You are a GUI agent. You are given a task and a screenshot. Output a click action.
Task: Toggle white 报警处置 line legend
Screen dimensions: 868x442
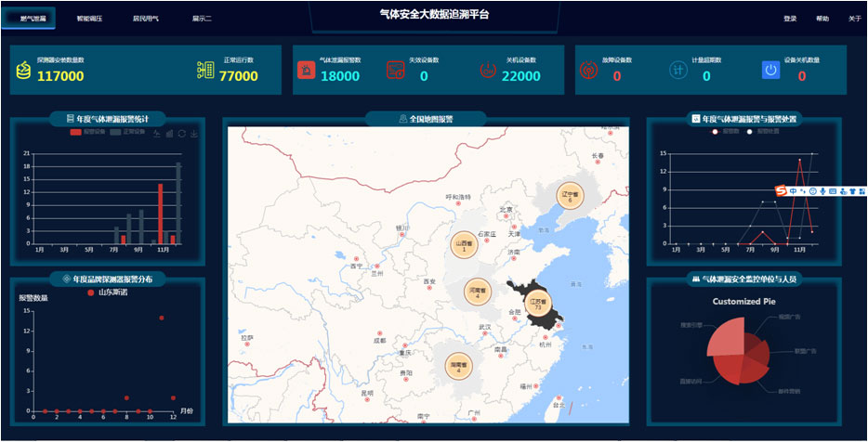coord(762,132)
